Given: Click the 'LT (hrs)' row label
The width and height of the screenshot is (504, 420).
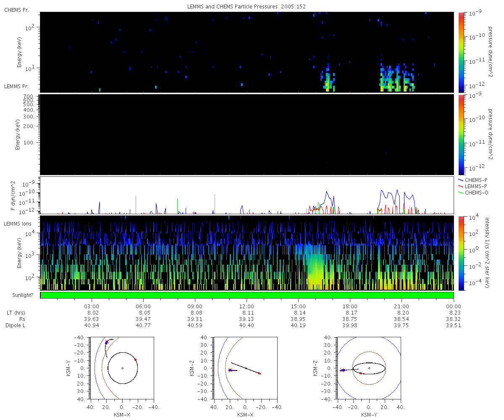Looking at the screenshot, I should 16,313.
